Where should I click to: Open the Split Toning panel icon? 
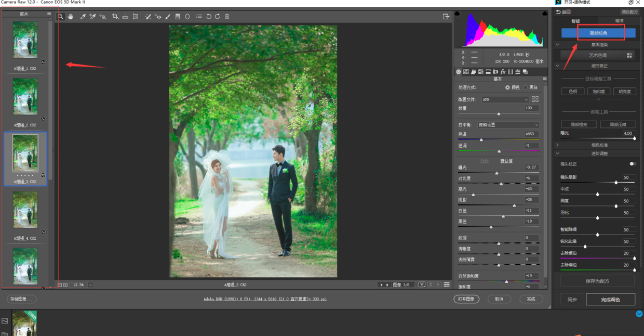[x=488, y=72]
